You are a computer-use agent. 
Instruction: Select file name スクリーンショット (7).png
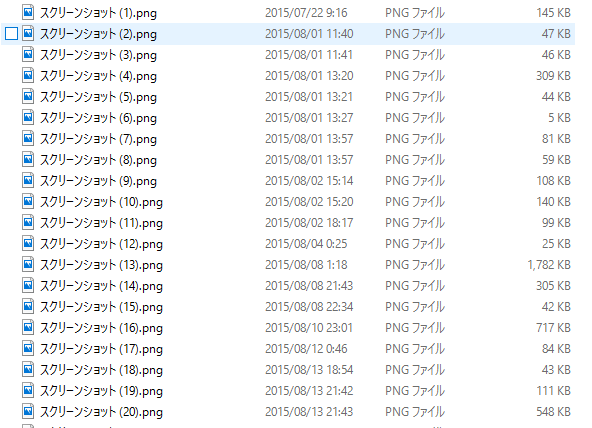point(98,139)
